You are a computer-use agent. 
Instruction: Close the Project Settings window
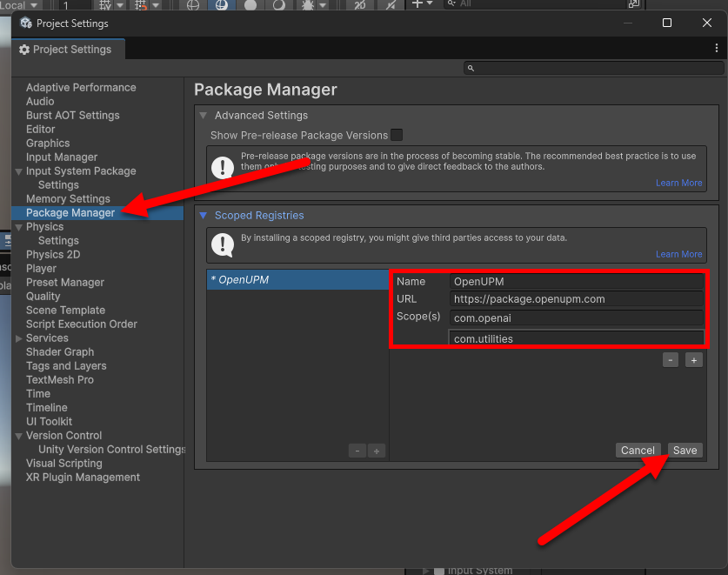706,23
